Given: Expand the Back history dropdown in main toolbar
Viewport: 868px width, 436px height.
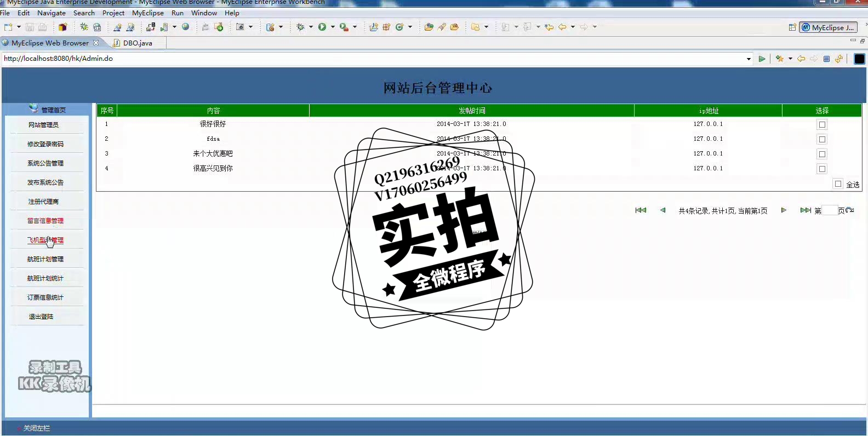Looking at the screenshot, I should [573, 27].
